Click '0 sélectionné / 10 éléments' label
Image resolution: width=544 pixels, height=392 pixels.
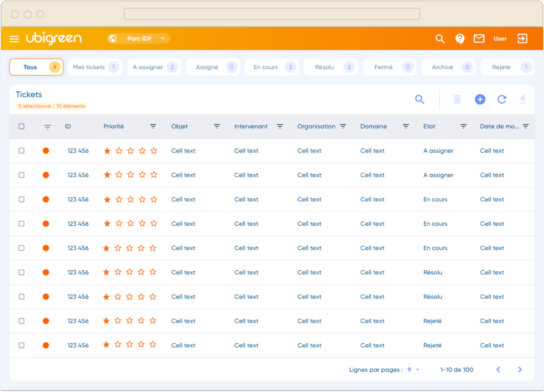point(52,106)
